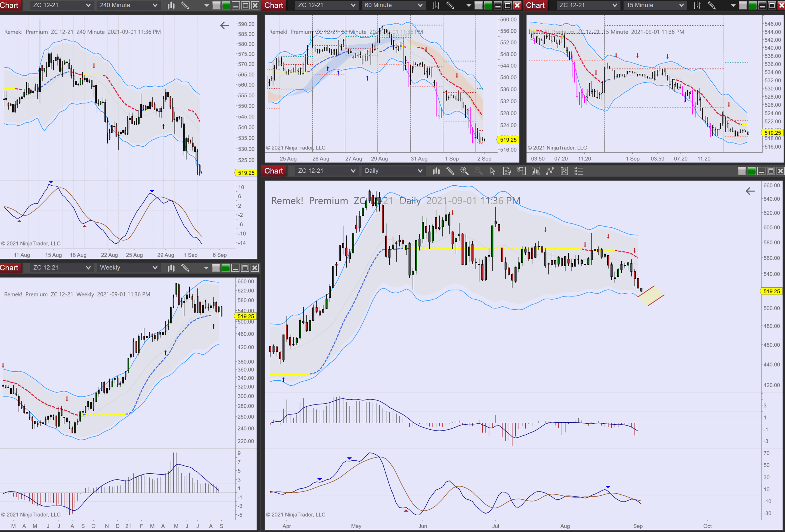Click the Chart tab of 15 Minute window

pos(535,5)
